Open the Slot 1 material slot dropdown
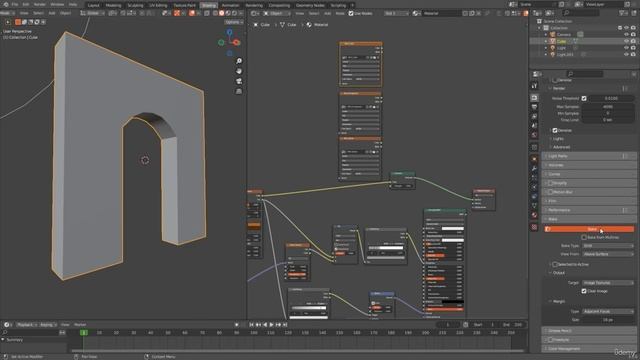Viewport: 640px width, 360px height. tap(396, 13)
